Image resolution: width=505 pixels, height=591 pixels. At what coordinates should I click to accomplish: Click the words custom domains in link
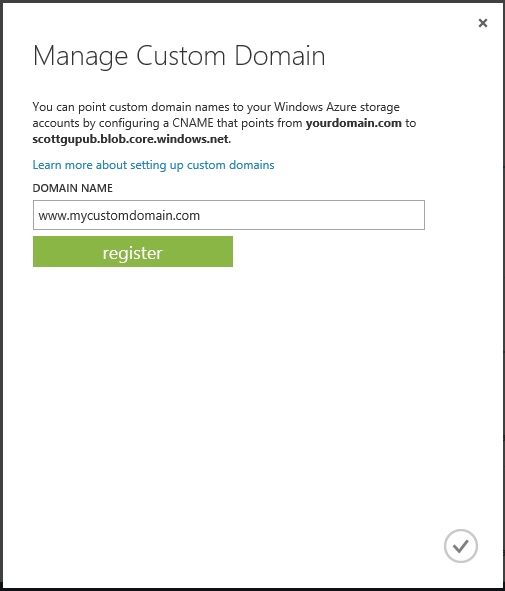coord(231,165)
